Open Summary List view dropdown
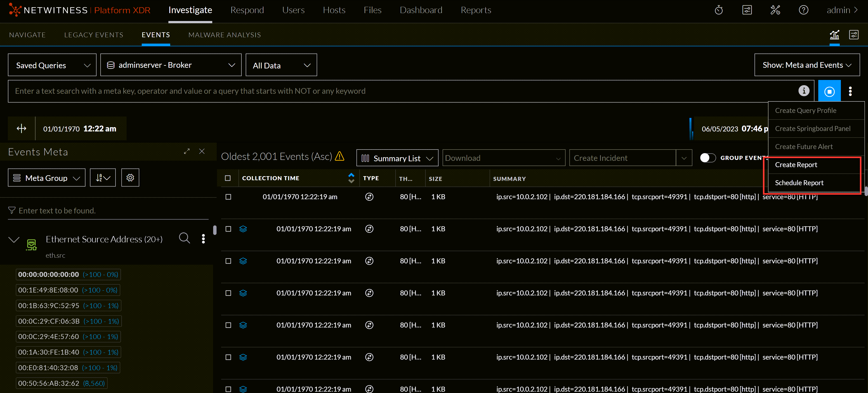 point(397,158)
